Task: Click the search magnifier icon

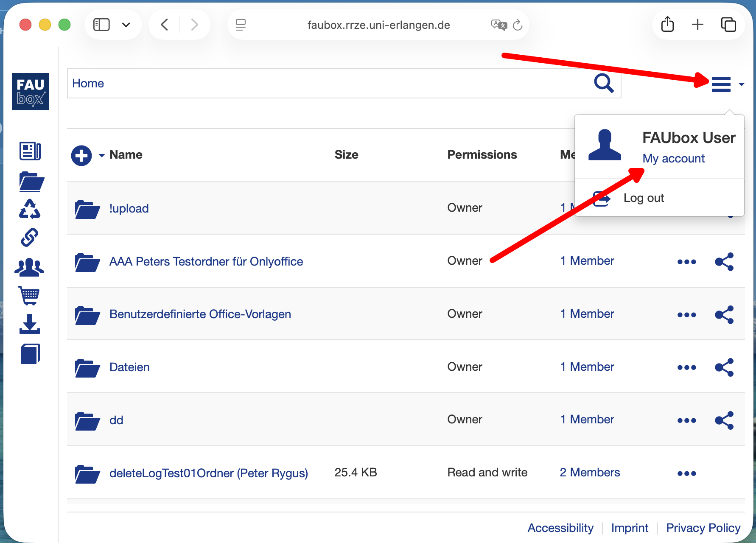Action: [x=604, y=83]
